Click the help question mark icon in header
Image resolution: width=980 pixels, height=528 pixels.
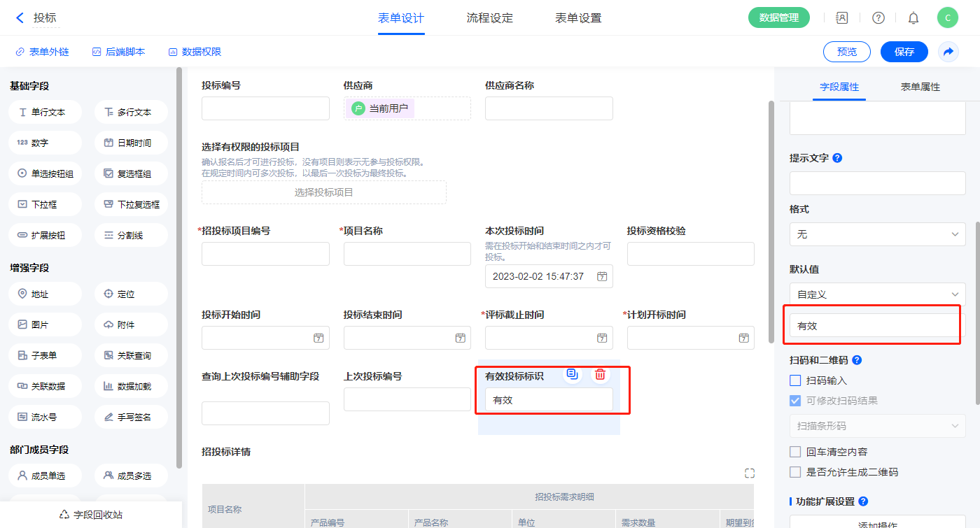pos(878,18)
